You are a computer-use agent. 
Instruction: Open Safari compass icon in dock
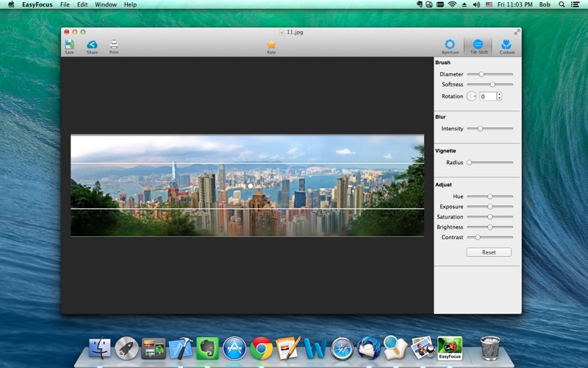pos(342,348)
